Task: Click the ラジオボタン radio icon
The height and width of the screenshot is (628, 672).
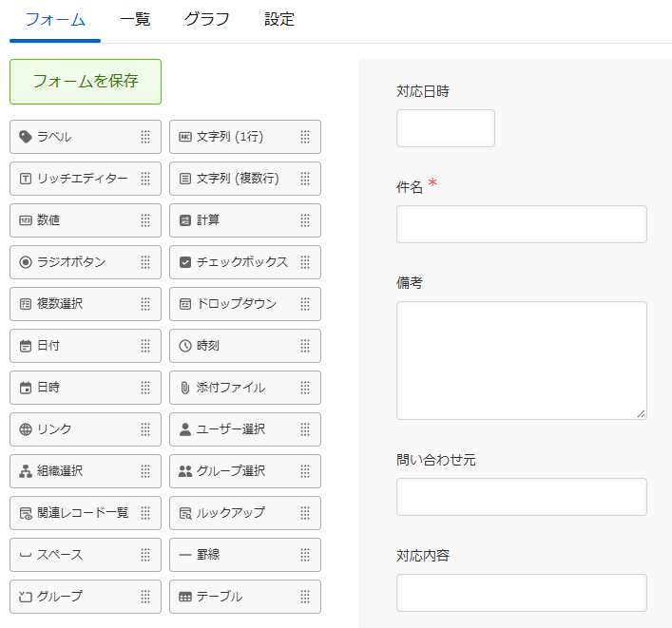Action: 26,262
